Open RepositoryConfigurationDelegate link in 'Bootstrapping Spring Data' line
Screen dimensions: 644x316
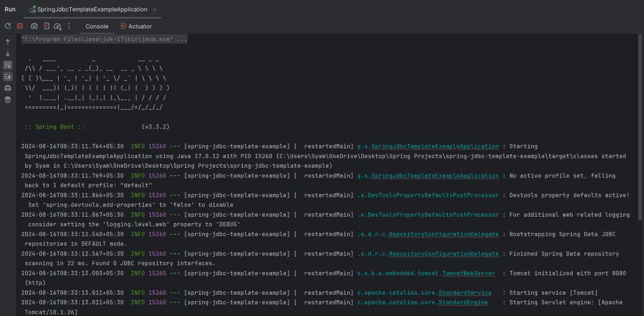444,234
